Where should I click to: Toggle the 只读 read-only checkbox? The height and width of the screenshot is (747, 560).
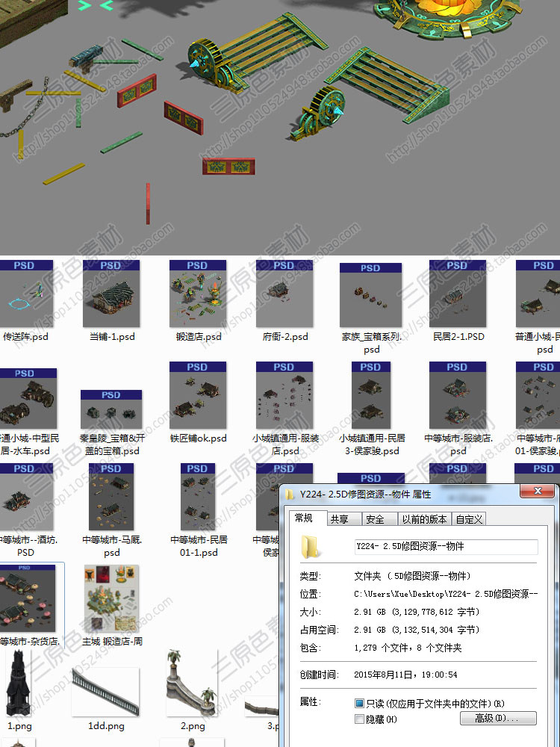(360, 703)
